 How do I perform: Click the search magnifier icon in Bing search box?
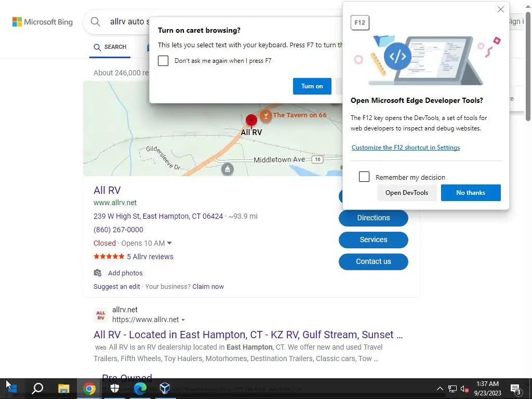click(x=96, y=22)
